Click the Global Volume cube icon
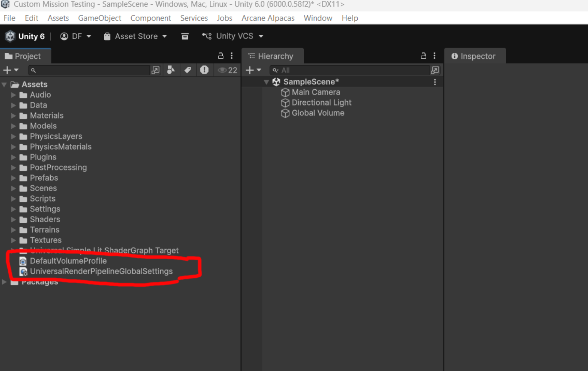Viewport: 588px width, 371px height. point(285,113)
